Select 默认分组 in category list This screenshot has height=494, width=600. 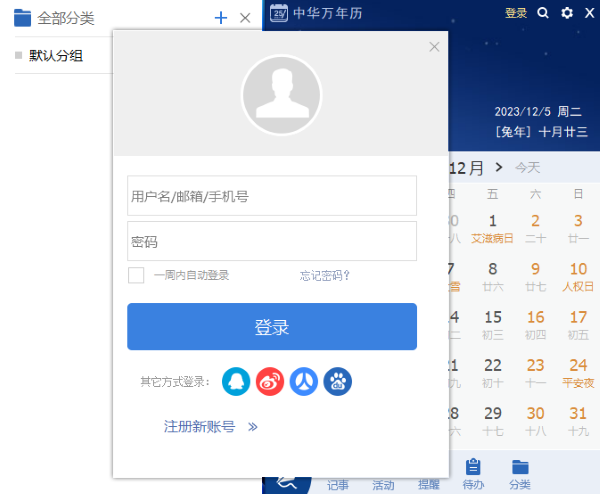coord(56,56)
